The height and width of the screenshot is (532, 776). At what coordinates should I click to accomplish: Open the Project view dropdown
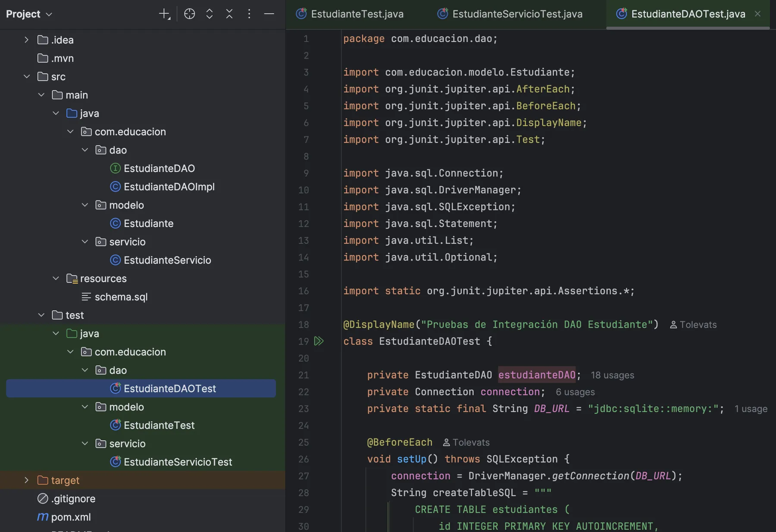(29, 14)
